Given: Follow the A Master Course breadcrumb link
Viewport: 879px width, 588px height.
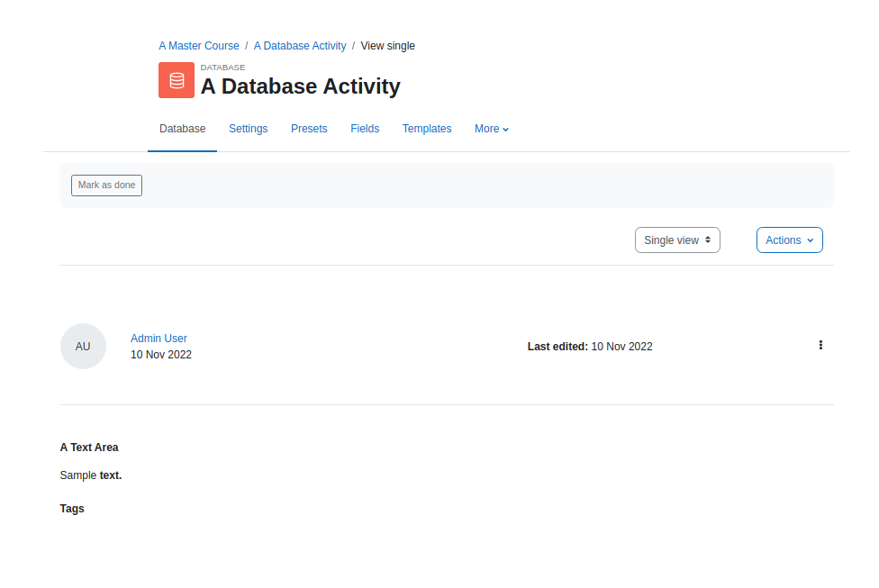Looking at the screenshot, I should pyautogui.click(x=199, y=46).
